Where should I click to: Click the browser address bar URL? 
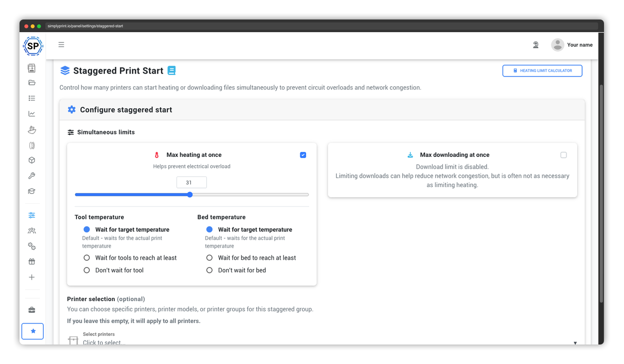pos(86,26)
